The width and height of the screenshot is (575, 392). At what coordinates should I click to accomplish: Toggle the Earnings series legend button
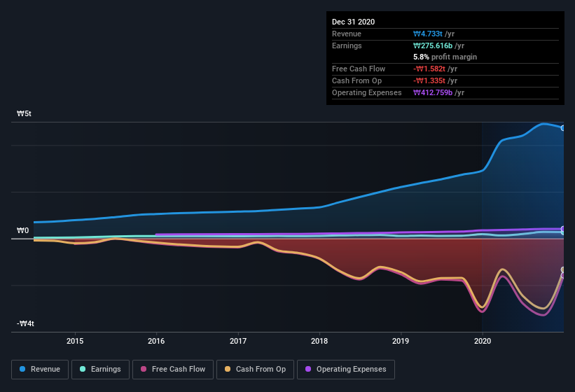tap(100, 370)
